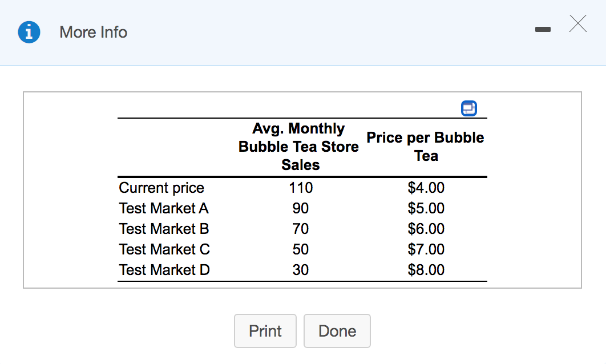Screen dimensions: 606x364
Task: Click the Avg. Monthly Bubble Tea Store Sales header
Action: coord(299,147)
